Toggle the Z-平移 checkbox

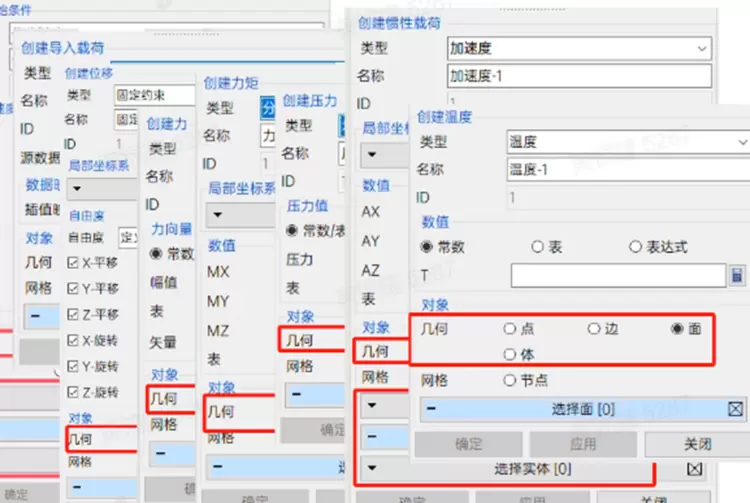72,314
